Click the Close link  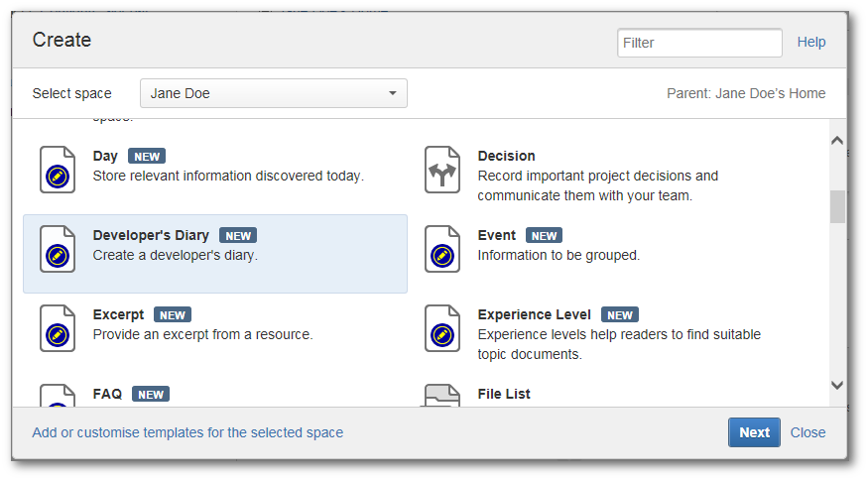point(807,432)
